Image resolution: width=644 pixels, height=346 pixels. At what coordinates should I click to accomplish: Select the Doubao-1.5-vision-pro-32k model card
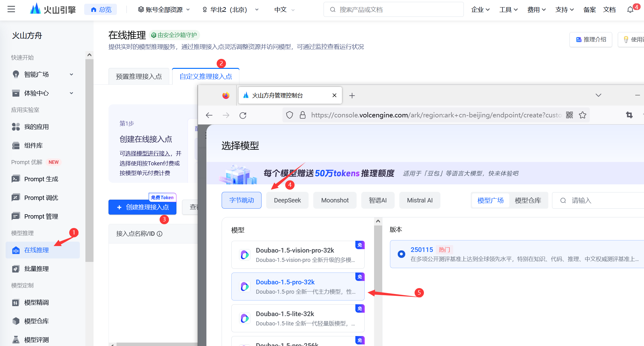tap(298, 255)
